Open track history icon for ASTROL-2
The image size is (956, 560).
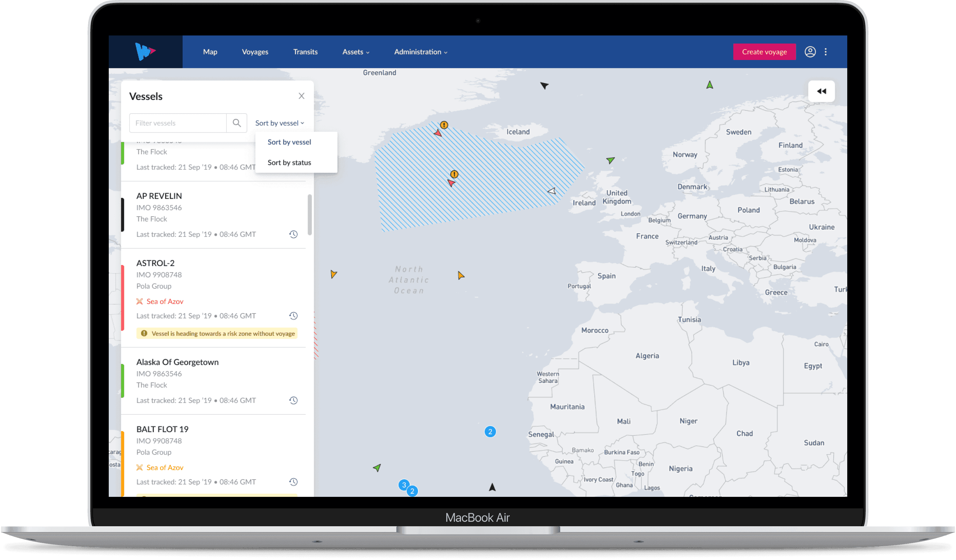[x=293, y=316]
